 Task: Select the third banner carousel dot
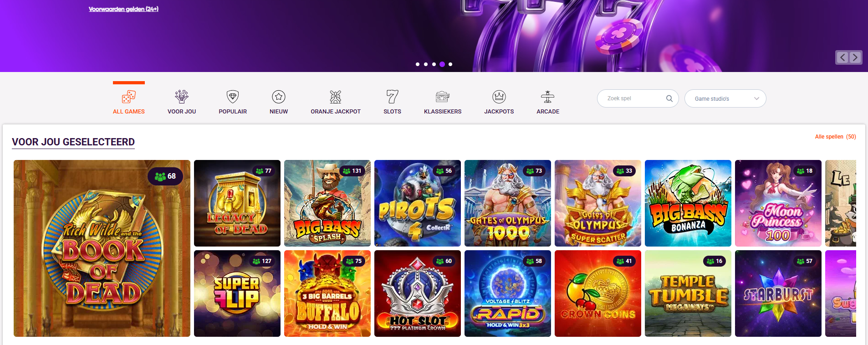click(434, 64)
